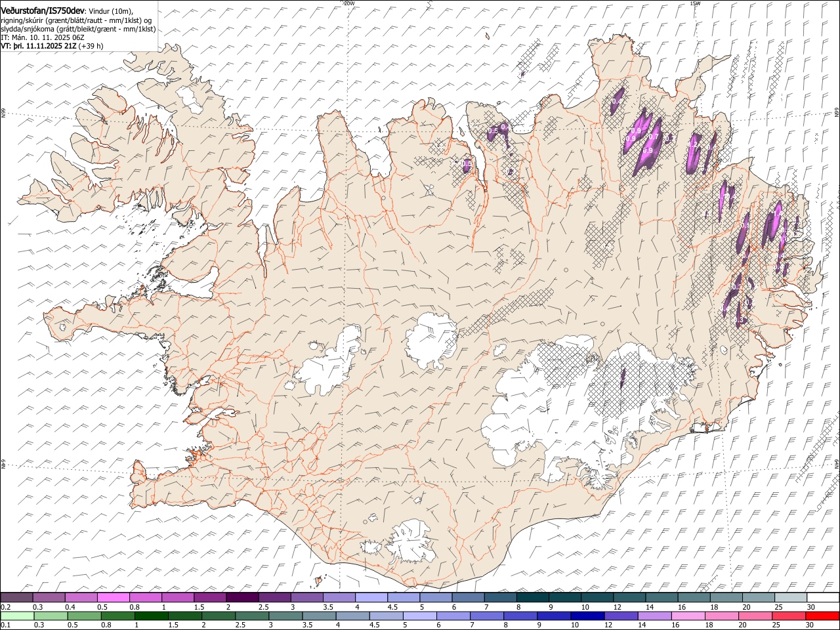
Task: Click the 0.4 value label in the legend
Action: tap(70, 607)
